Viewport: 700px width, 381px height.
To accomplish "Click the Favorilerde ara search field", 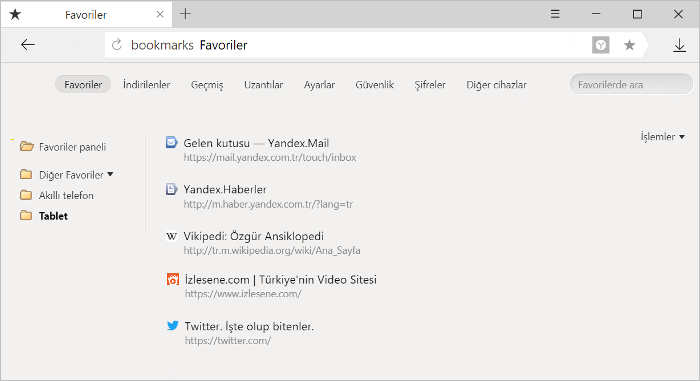I will tap(631, 84).
